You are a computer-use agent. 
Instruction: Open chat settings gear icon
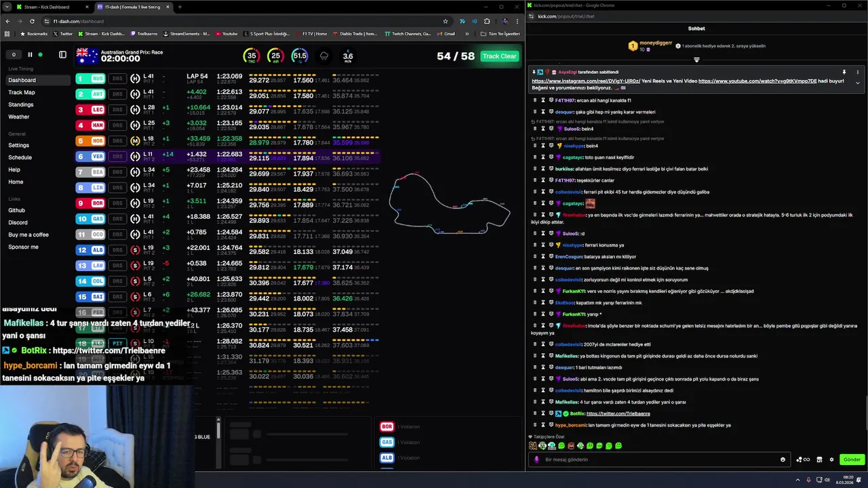(831, 460)
